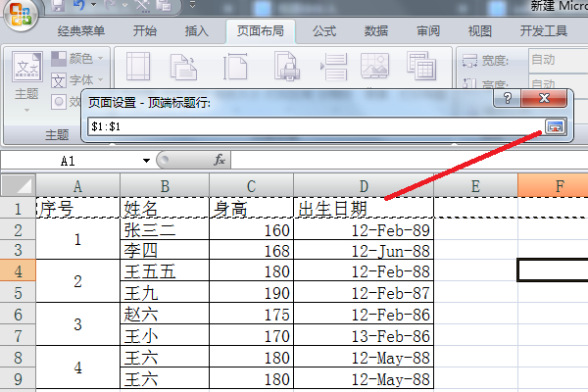Switch to the 数据 tab

(x=376, y=31)
